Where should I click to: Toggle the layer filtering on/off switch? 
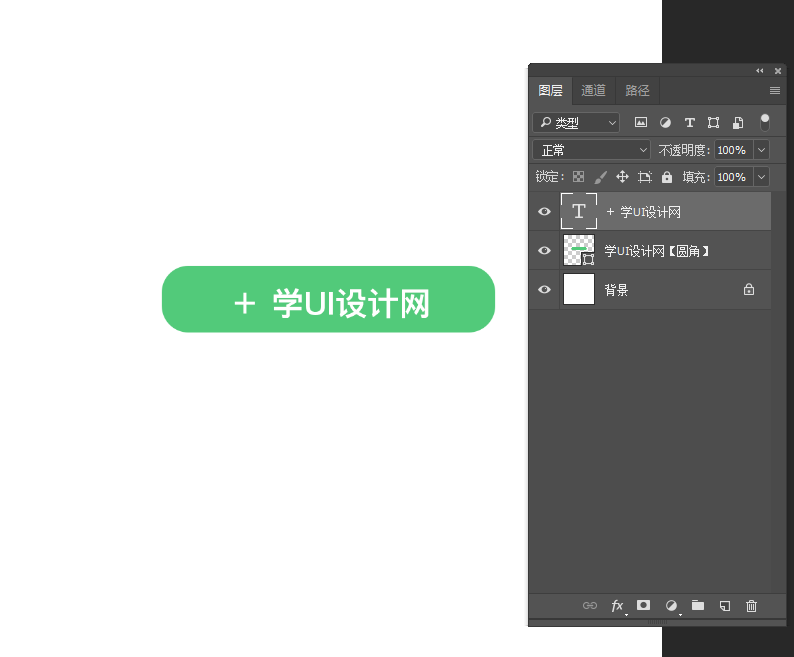(x=765, y=122)
